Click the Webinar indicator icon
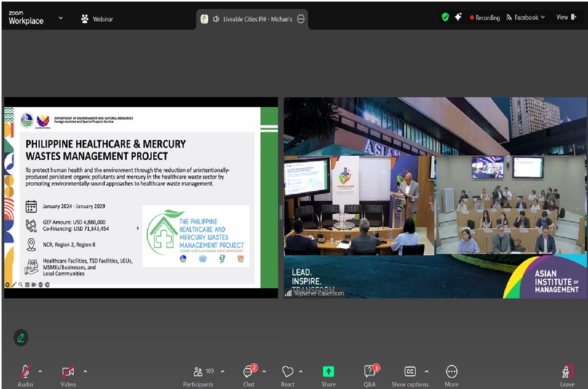This screenshot has width=588, height=389. (85, 19)
